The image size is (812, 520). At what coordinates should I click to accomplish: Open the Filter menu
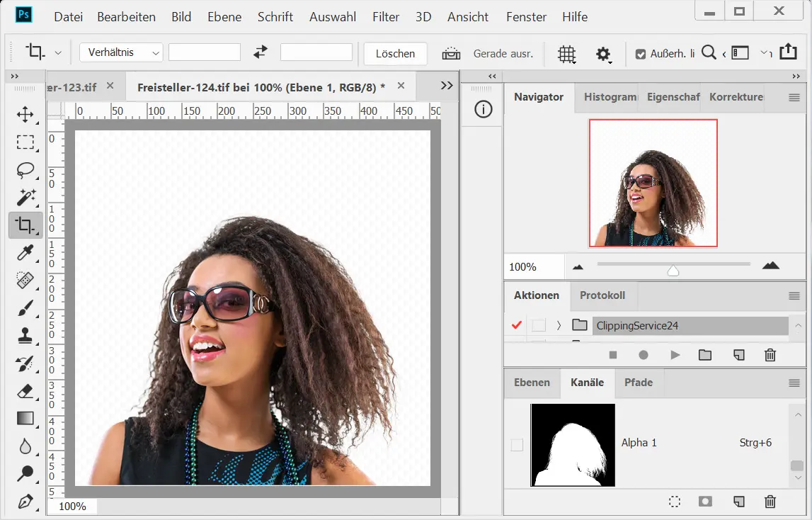386,17
